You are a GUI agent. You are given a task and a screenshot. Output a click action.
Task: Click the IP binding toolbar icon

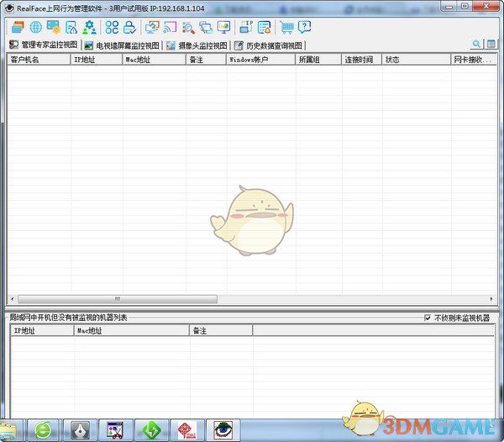point(246,28)
